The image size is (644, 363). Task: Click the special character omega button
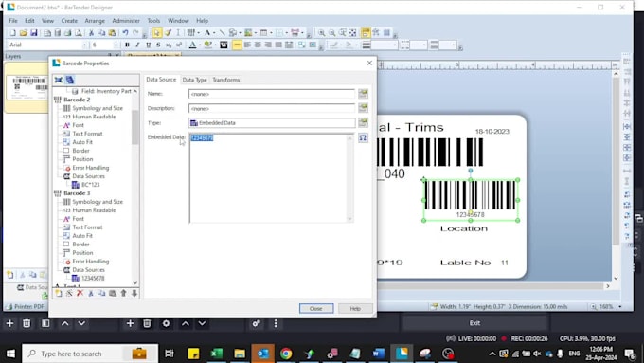(x=363, y=137)
